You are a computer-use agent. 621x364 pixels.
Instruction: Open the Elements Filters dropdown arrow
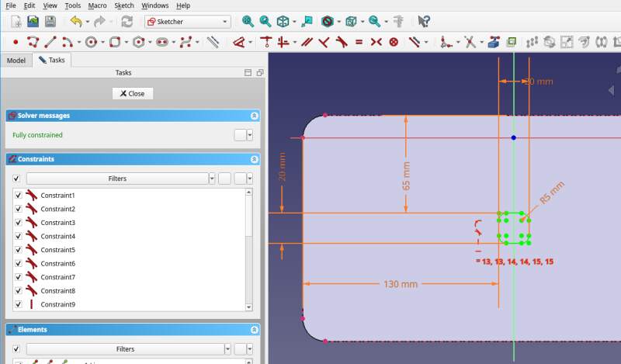[x=227, y=349]
